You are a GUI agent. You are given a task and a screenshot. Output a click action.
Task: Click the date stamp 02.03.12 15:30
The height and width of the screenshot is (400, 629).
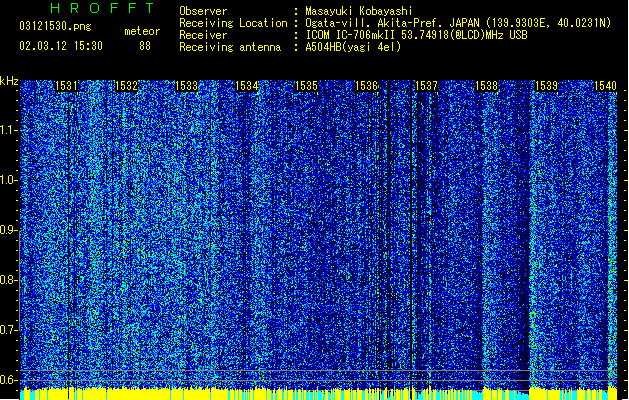pos(61,46)
